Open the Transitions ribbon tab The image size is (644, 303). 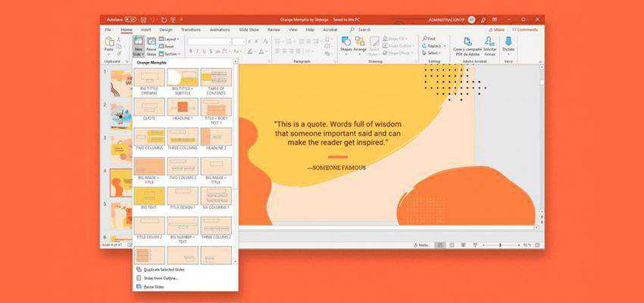[x=190, y=30]
